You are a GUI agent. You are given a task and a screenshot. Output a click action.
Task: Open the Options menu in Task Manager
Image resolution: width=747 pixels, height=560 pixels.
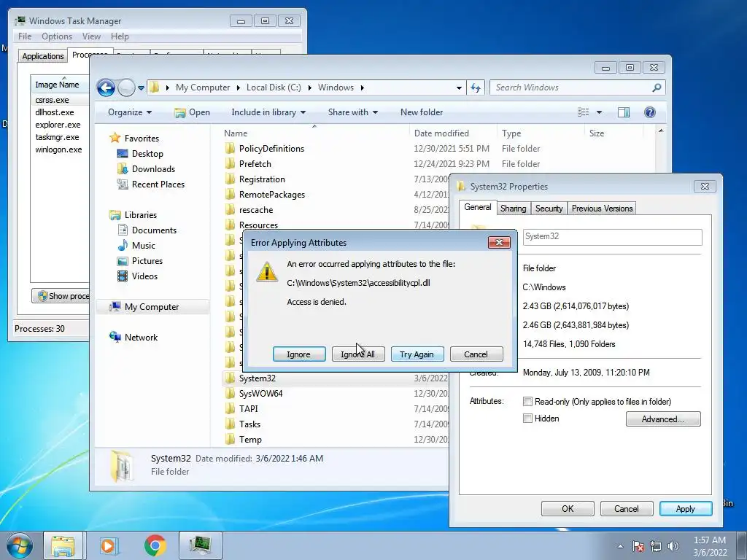(57, 36)
